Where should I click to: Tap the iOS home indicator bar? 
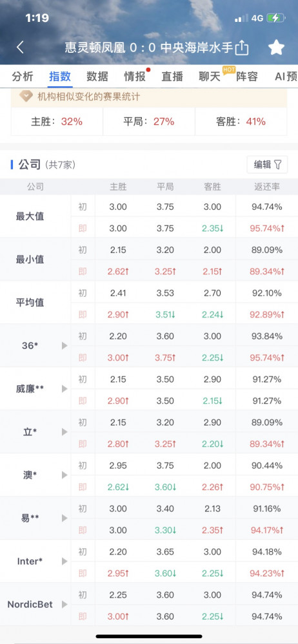(x=149, y=636)
